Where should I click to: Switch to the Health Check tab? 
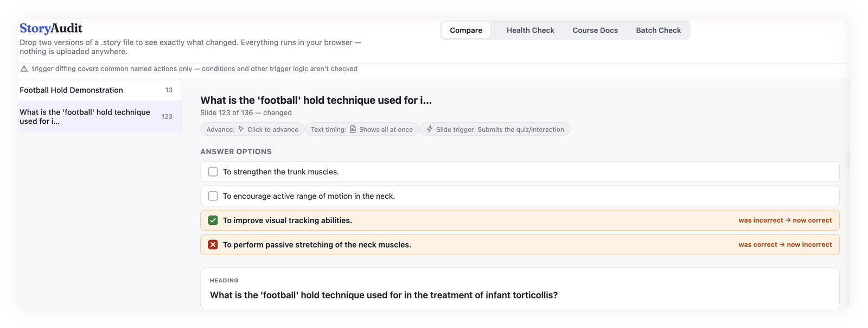531,30
